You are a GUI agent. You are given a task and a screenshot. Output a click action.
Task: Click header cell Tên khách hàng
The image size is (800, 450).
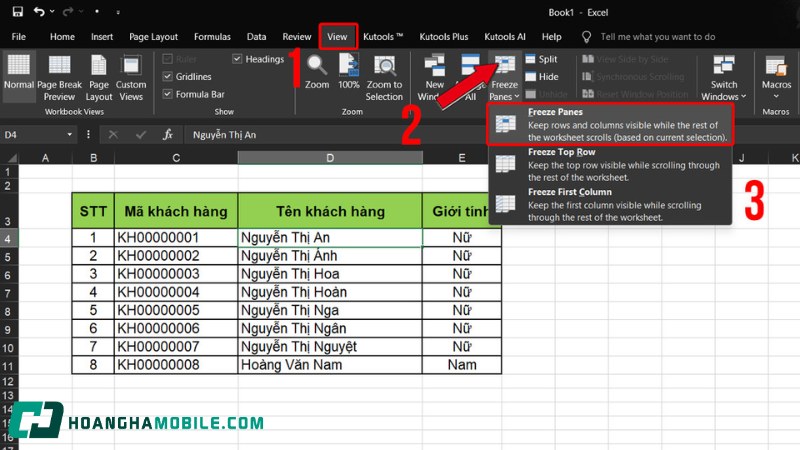[330, 211]
